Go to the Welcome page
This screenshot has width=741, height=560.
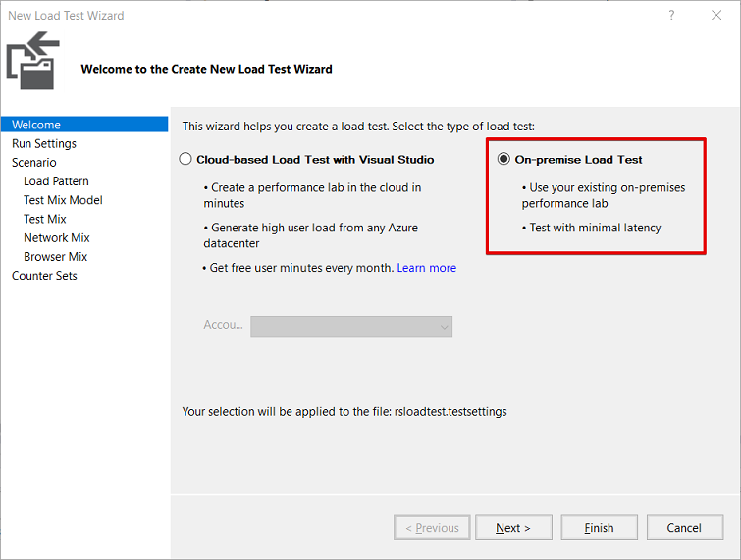click(x=36, y=125)
